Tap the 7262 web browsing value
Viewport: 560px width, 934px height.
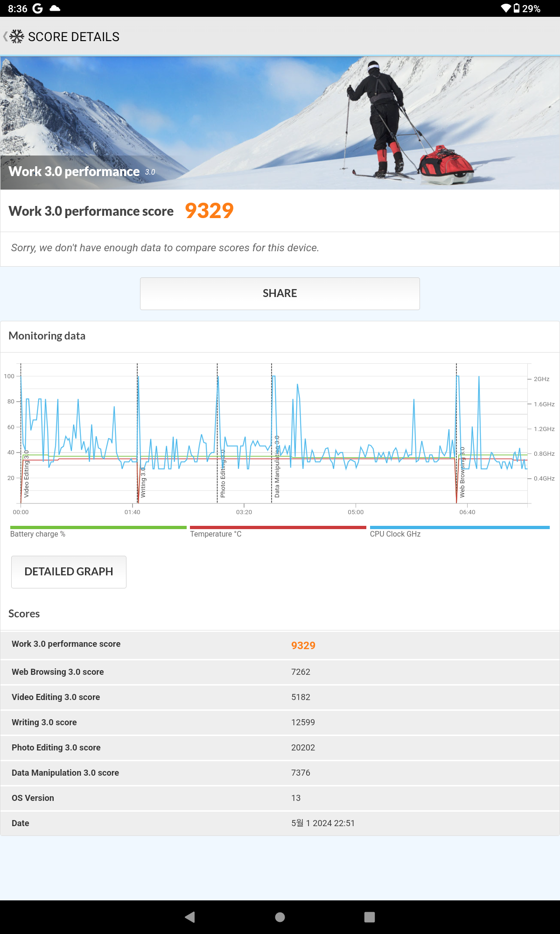tap(301, 672)
